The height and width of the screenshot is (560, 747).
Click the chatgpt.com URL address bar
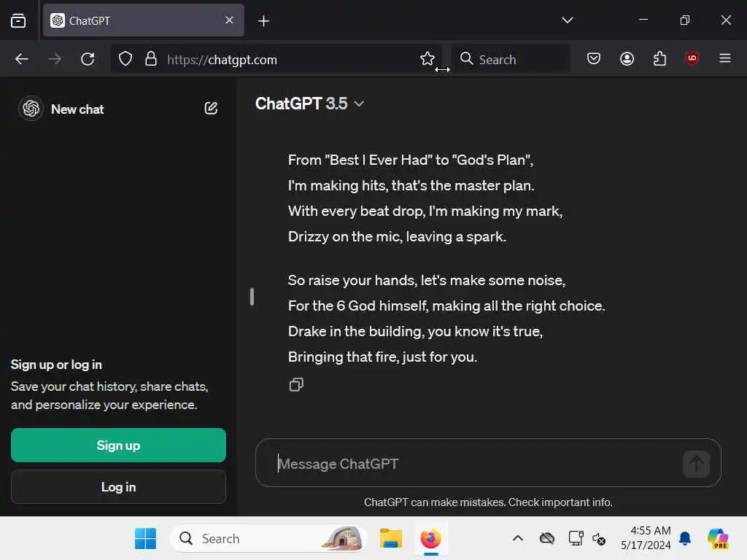[x=276, y=60]
